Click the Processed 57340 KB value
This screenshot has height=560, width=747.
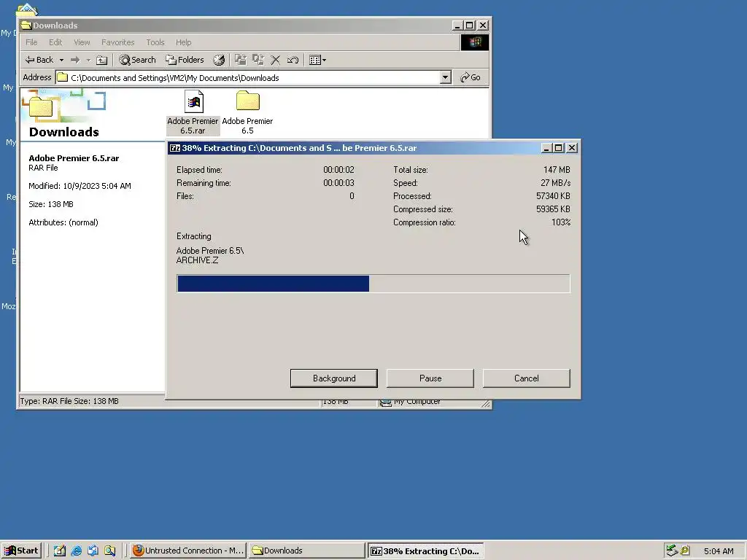(x=553, y=196)
